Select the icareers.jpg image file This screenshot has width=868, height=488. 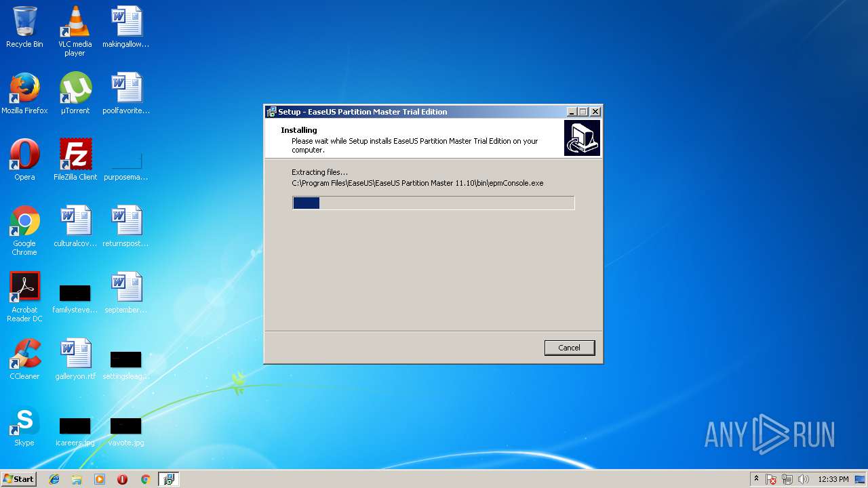point(75,431)
